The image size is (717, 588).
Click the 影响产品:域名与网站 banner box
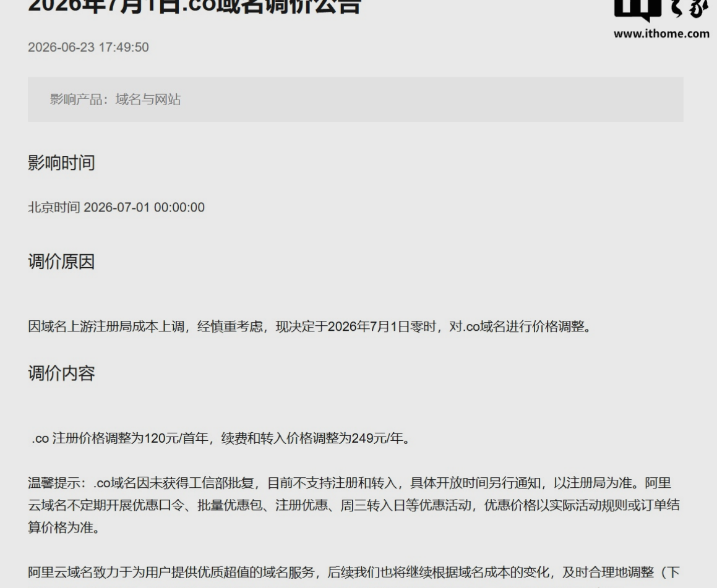click(355, 99)
